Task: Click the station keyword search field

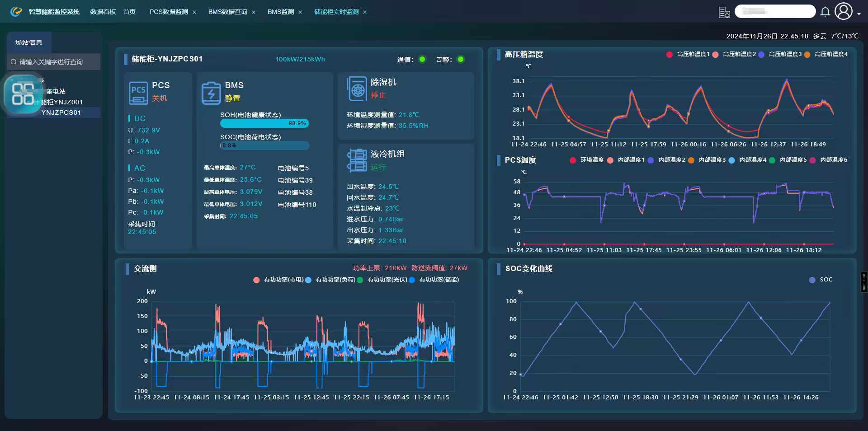Action: coord(54,62)
